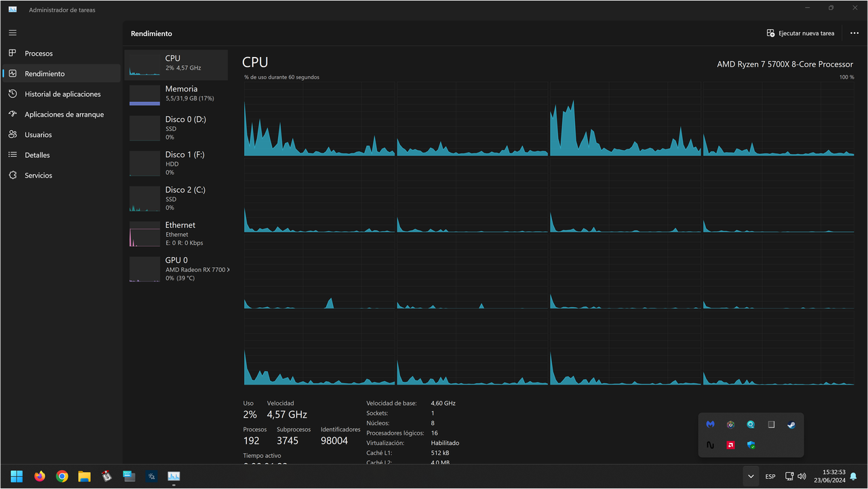Viewport: 868px width, 489px height.
Task: Click the Rendimiento page heading
Action: click(x=151, y=33)
